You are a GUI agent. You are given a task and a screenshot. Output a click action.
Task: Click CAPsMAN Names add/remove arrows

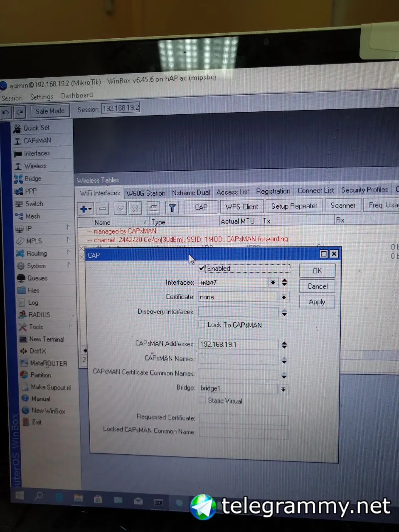284,360
